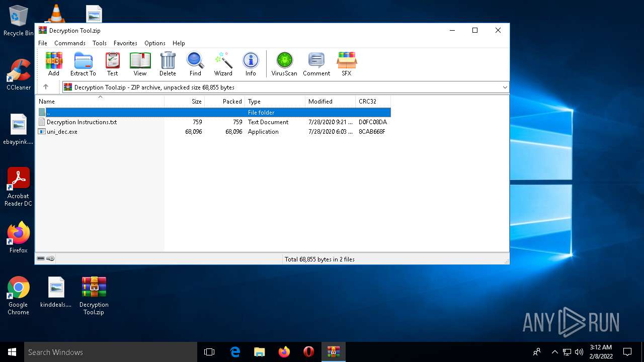
Task: Click the SFX toolbar icon
Action: coord(347,64)
